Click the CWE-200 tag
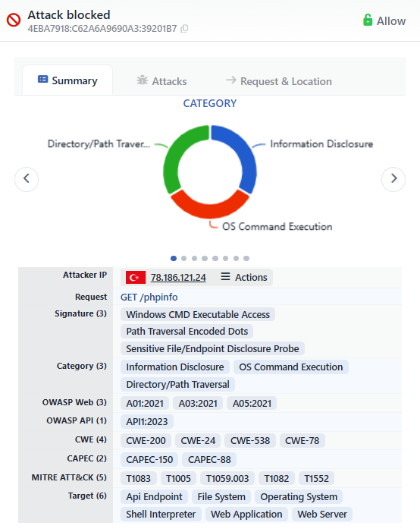The image size is (420, 532). 146,441
